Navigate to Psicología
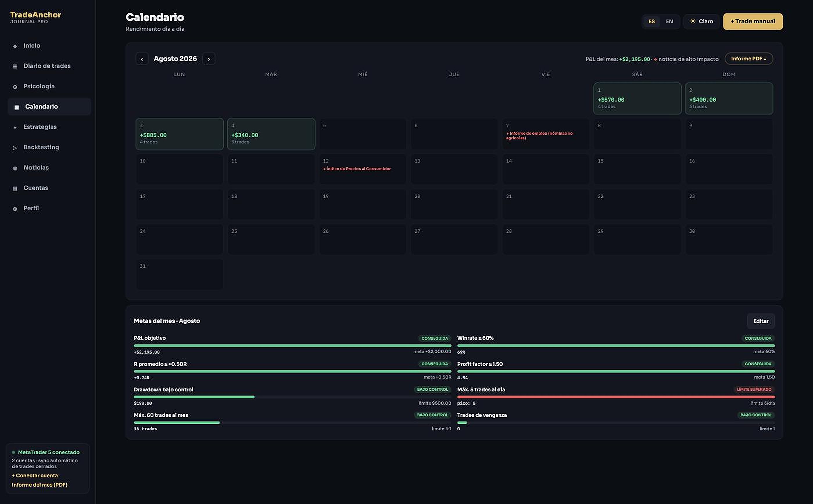 tap(49, 86)
